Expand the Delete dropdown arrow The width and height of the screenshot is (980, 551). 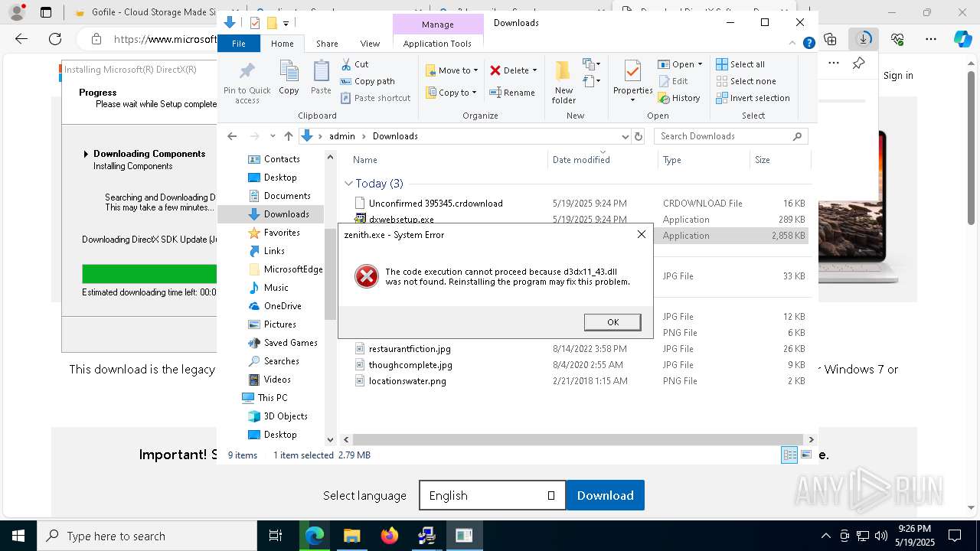pyautogui.click(x=534, y=70)
